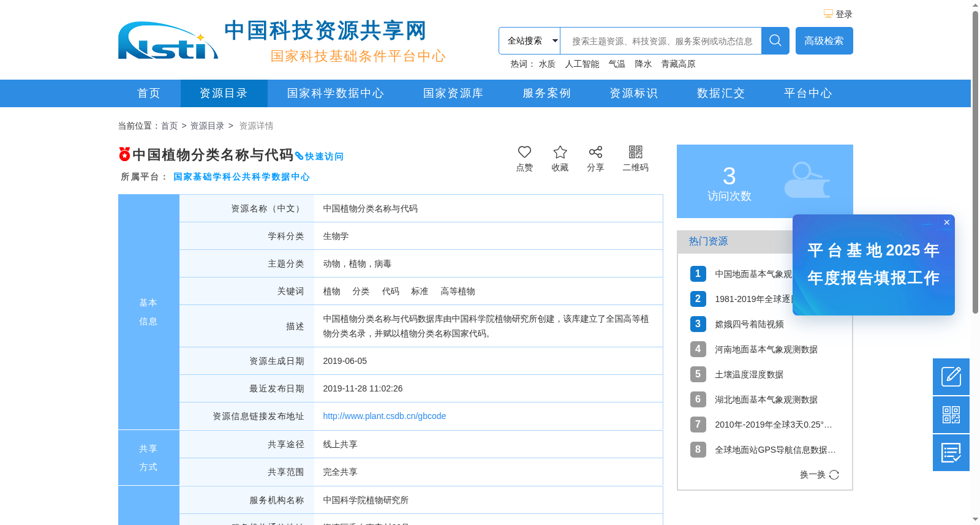Click the date value 2019-06-05

point(345,361)
